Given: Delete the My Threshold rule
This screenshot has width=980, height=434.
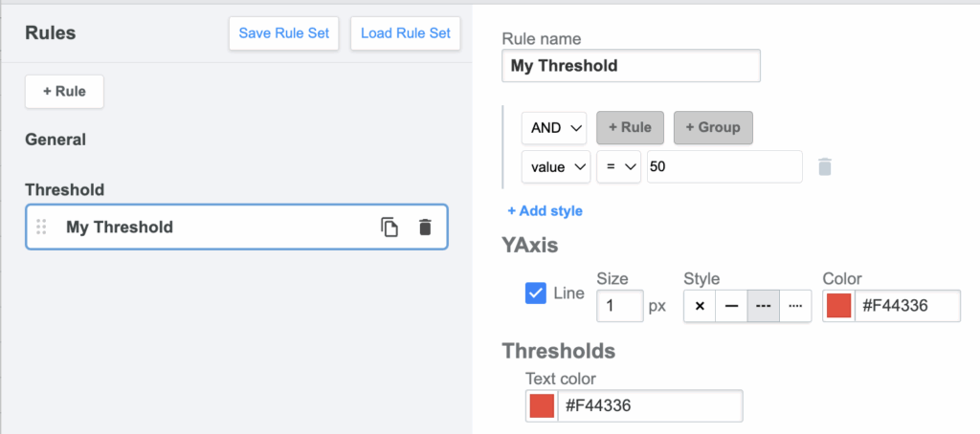Looking at the screenshot, I should pyautogui.click(x=425, y=228).
